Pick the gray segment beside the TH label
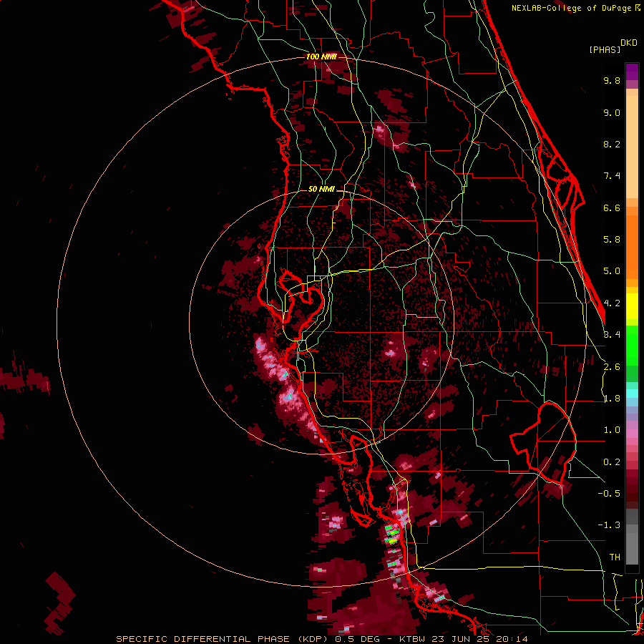644x644 pixels. [x=632, y=550]
